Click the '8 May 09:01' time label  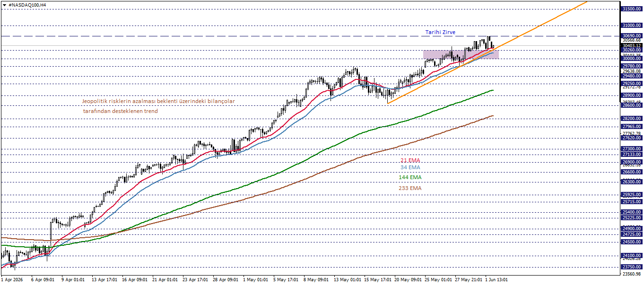click(316, 280)
